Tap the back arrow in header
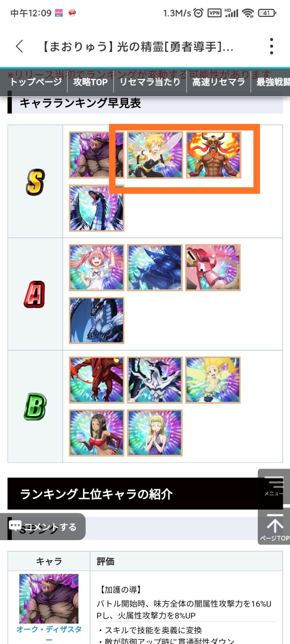The height and width of the screenshot is (644, 290). [x=19, y=46]
